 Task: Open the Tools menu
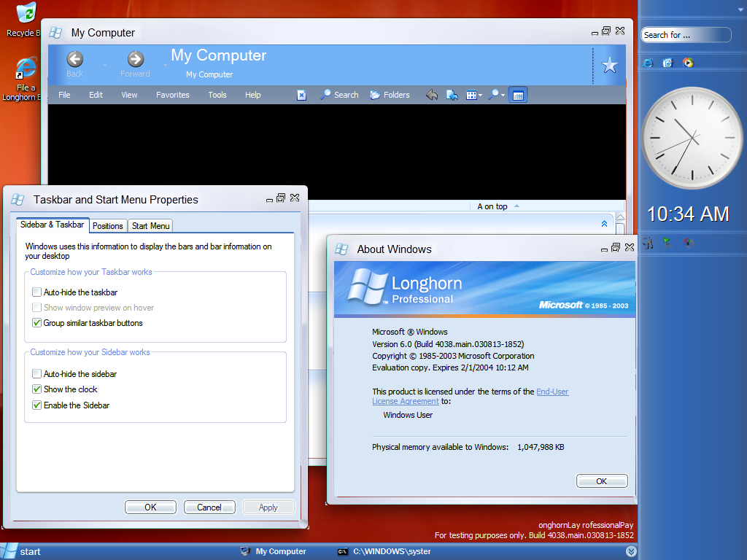(x=217, y=95)
